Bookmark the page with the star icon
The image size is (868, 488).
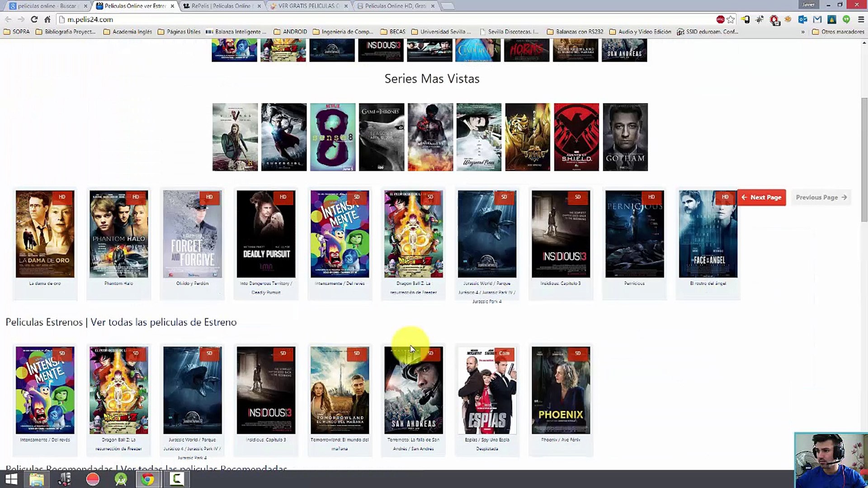731,19
